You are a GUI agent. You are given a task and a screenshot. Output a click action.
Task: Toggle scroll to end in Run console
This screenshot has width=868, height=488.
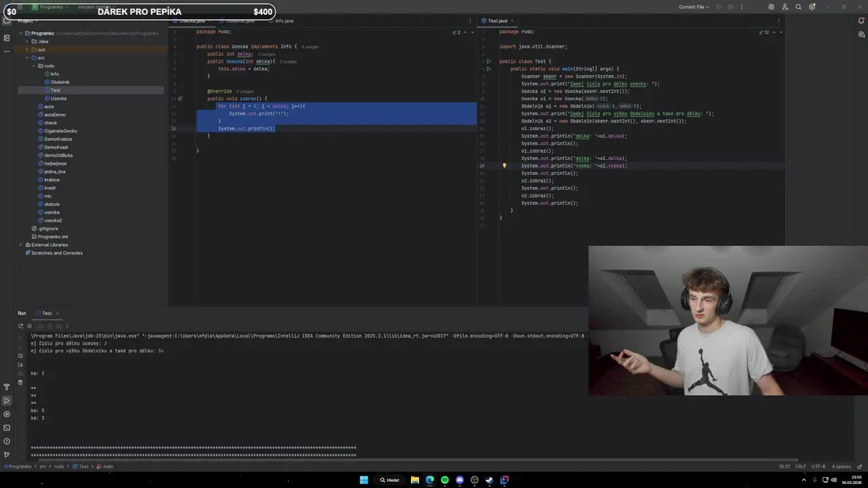[20, 365]
